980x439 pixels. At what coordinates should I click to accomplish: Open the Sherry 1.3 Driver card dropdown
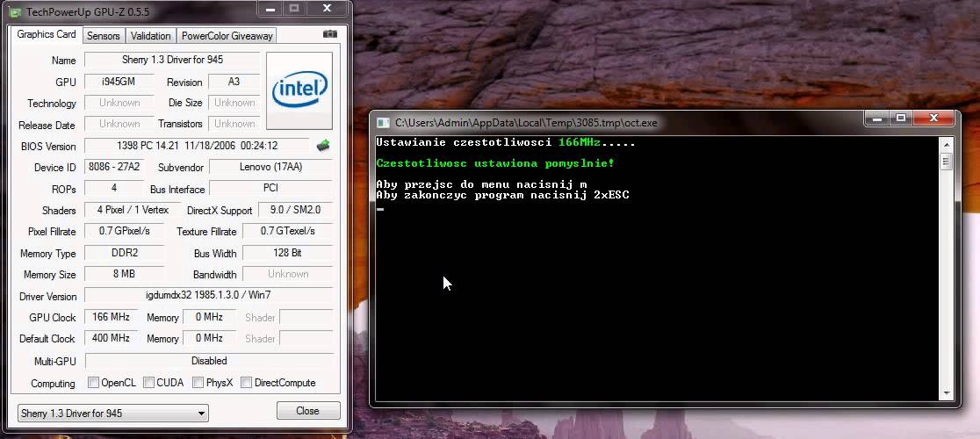[x=113, y=413]
